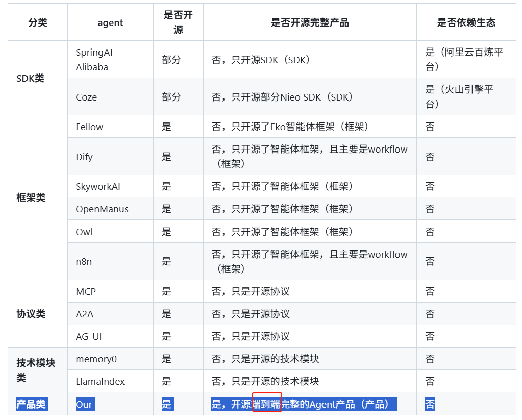Viewport: 522px width, 420px height.
Task: Select the 是否依赖生态 column header
Action: [x=466, y=22]
